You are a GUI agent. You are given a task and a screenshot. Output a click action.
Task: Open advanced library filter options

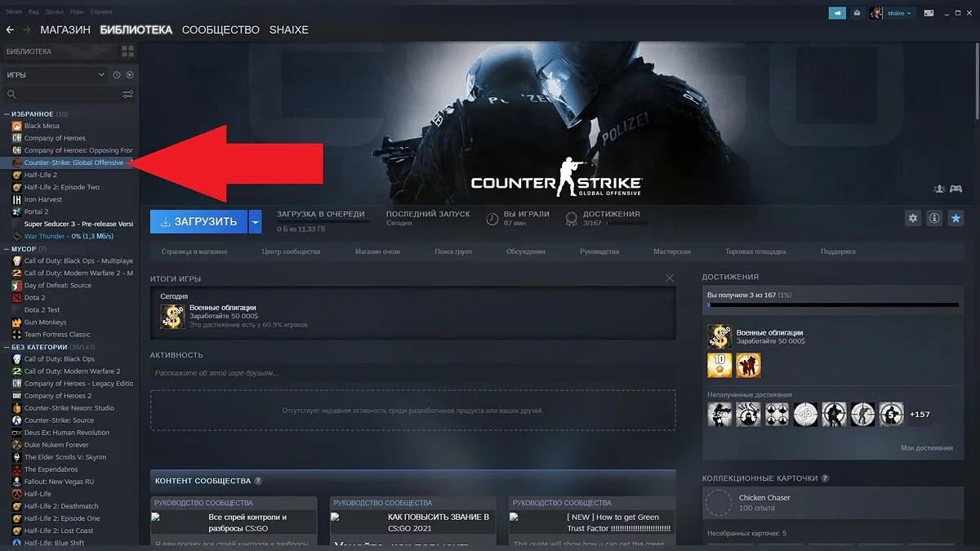(x=128, y=95)
